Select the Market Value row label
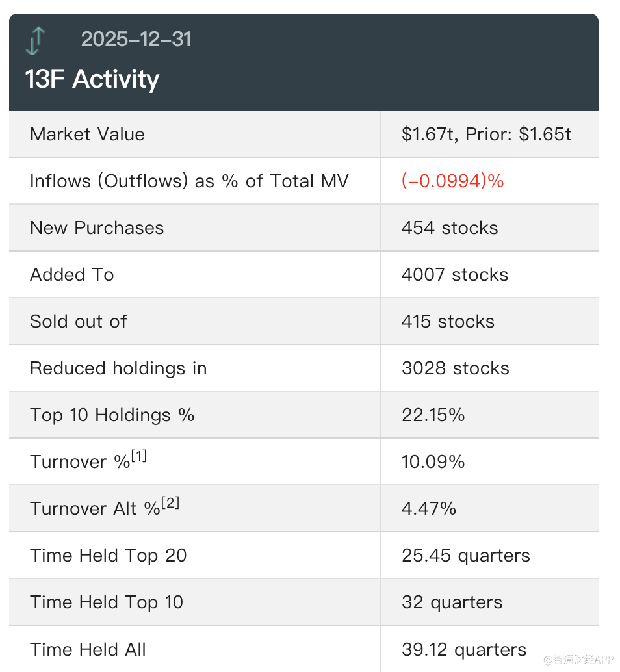This screenshot has width=620, height=672. coord(87,135)
